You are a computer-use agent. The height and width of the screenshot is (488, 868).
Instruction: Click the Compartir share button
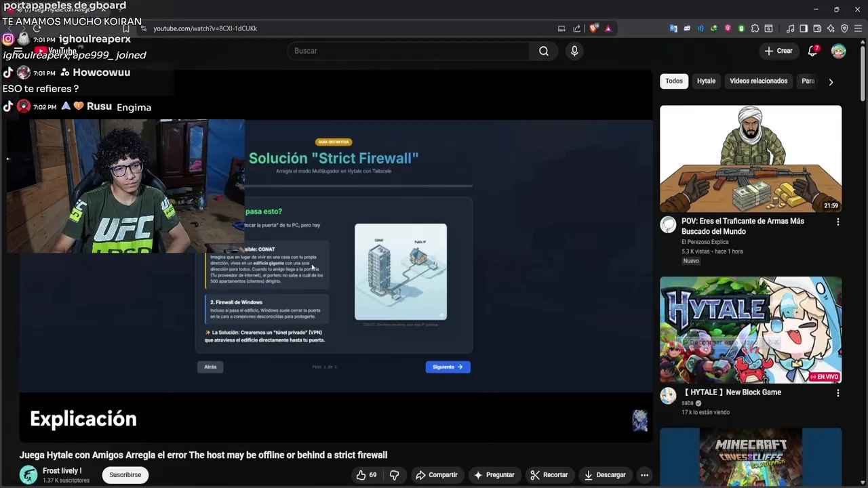pyautogui.click(x=436, y=475)
